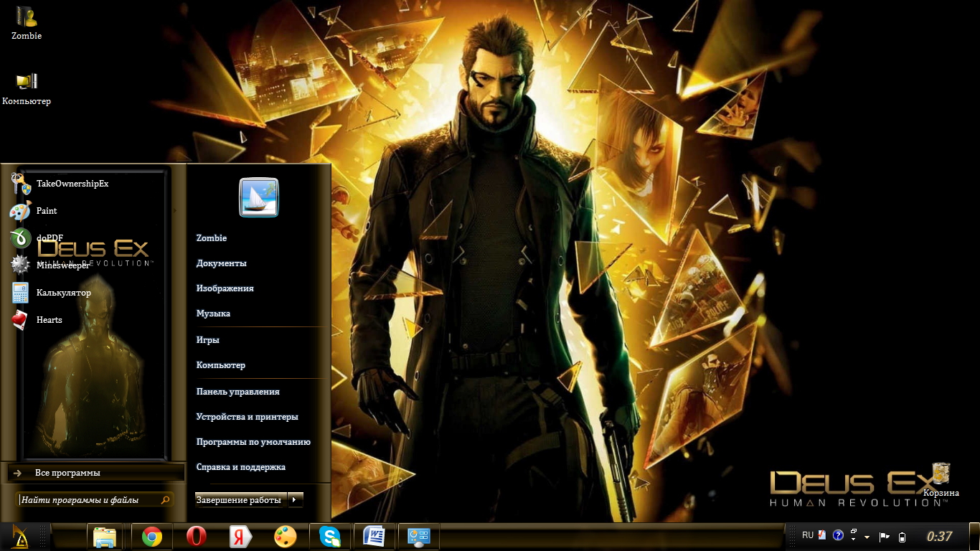Launch TakeOwnershipEx from the Start menu
This screenshot has height=551, width=980.
click(89, 184)
